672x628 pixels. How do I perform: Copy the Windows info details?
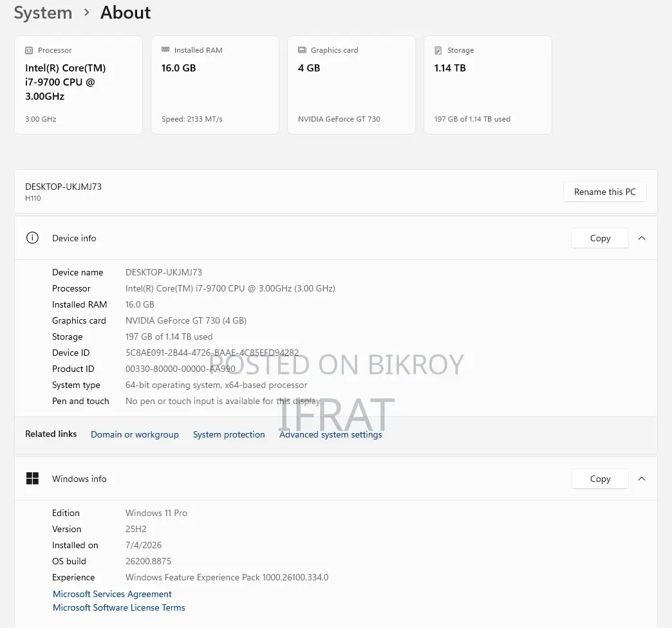(599, 479)
